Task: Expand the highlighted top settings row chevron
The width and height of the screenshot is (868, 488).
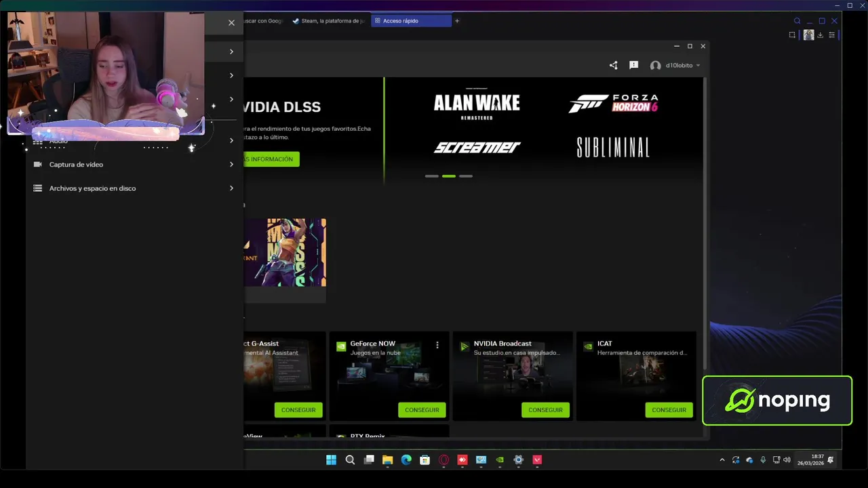Action: (231, 52)
